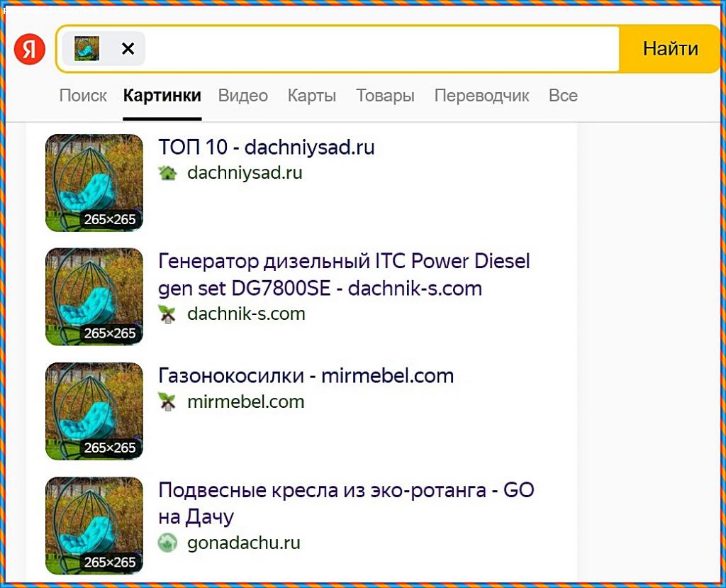The width and height of the screenshot is (726, 588).
Task: Expand the Все services menu
Action: pyautogui.click(x=563, y=96)
